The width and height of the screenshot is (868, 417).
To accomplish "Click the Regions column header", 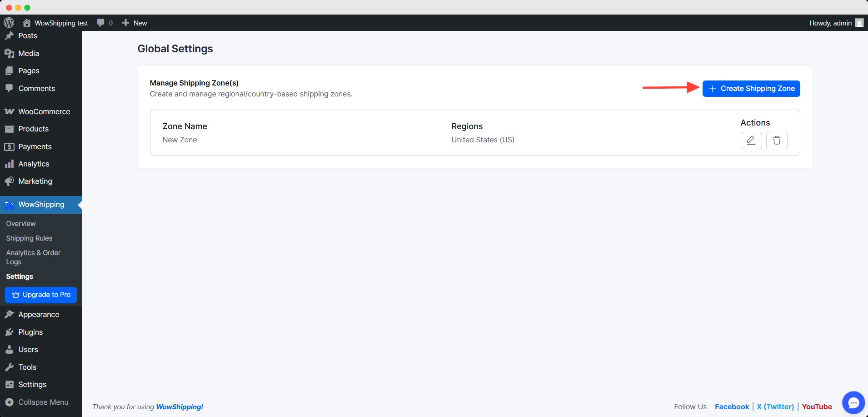I will pos(467,126).
